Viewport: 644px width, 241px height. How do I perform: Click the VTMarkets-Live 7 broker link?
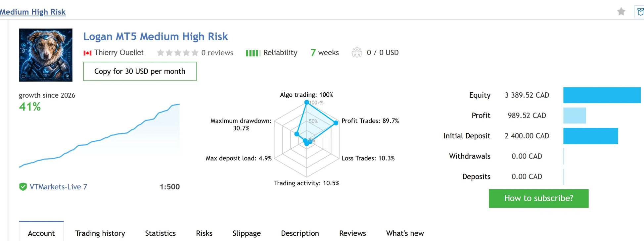pyautogui.click(x=59, y=187)
